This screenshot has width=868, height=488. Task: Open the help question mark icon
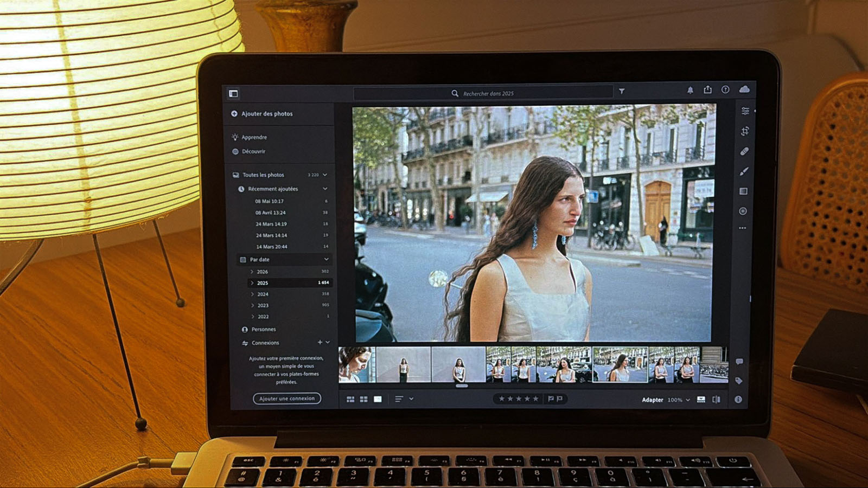(725, 89)
